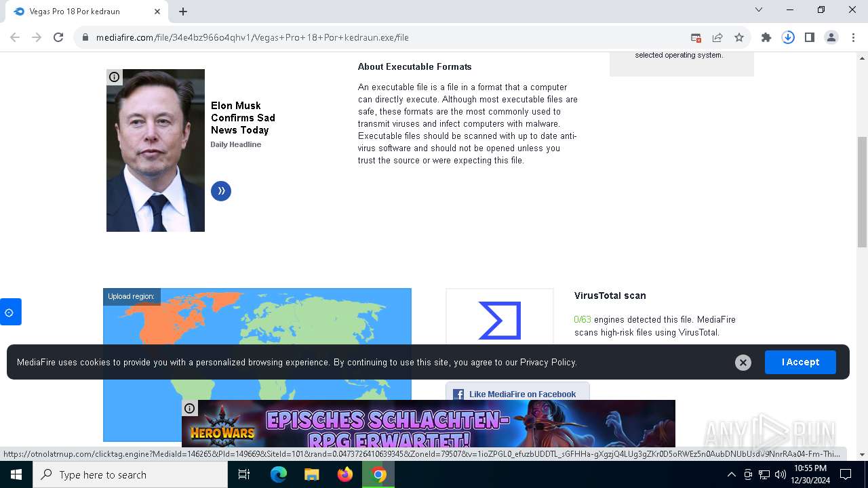Bookmark this page with the star icon
This screenshot has width=868, height=488.
[x=739, y=37]
